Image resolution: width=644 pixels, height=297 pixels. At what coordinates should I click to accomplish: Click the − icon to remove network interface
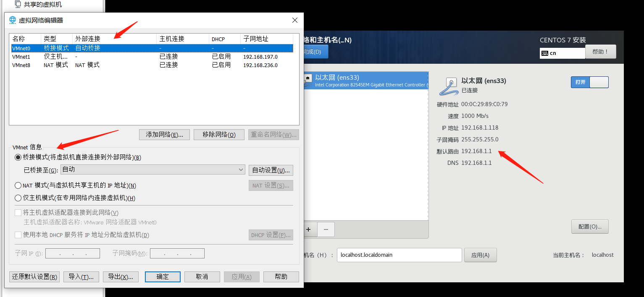coord(326,229)
